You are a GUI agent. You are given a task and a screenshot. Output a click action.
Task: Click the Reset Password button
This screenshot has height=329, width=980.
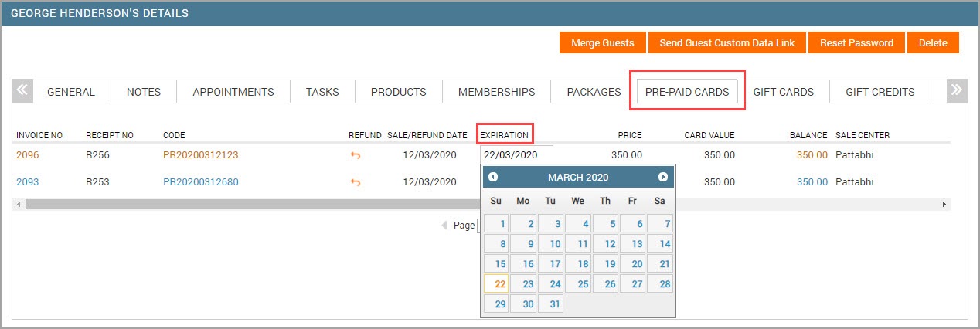856,42
